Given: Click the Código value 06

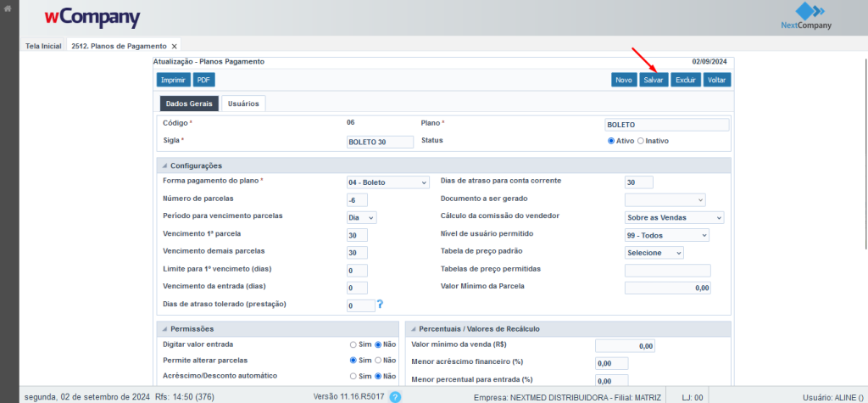Looking at the screenshot, I should (350, 122).
